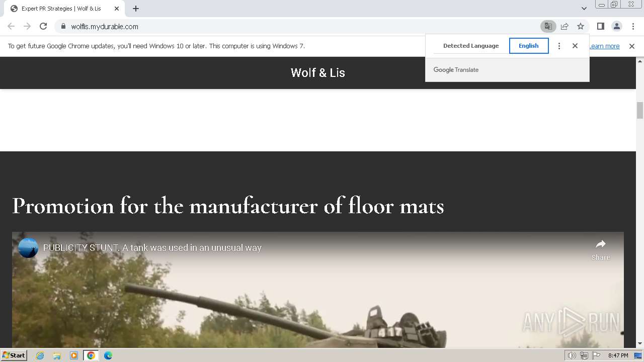
Task: Click the browser back arrow
Action: pyautogui.click(x=11, y=26)
